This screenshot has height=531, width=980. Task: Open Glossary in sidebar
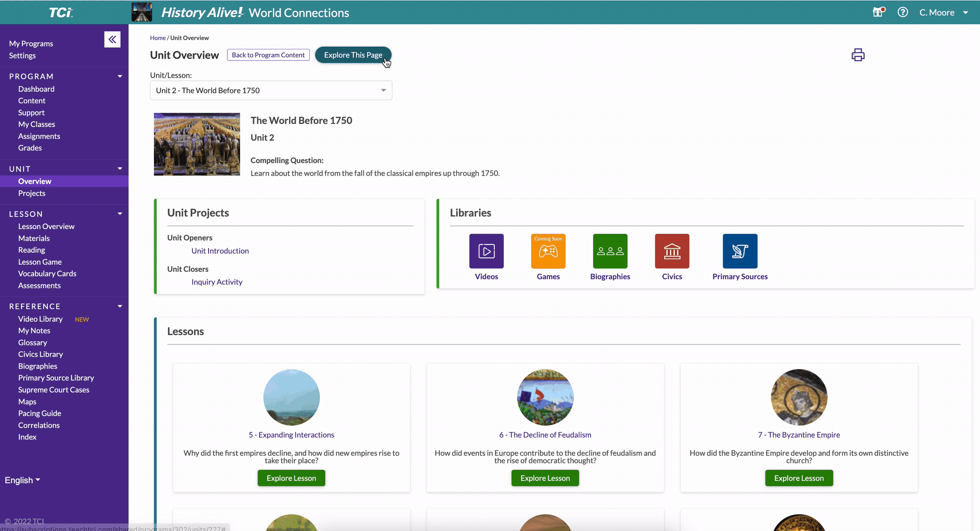pyautogui.click(x=33, y=343)
